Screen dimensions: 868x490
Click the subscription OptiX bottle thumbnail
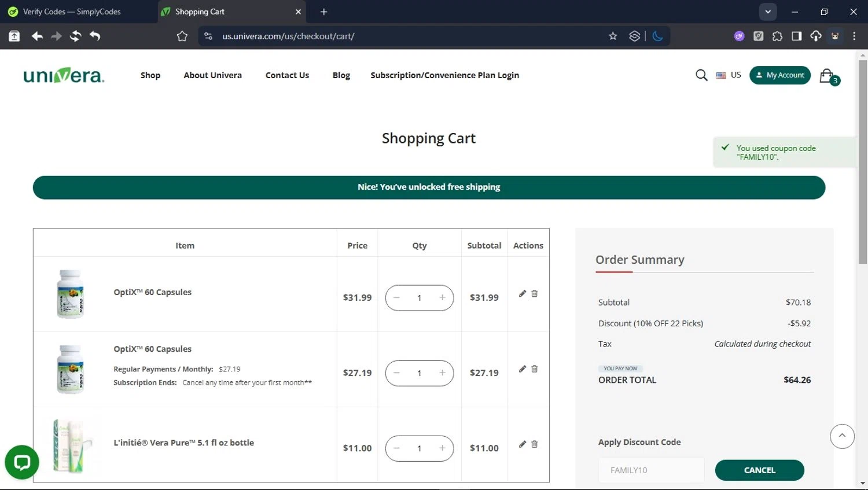pyautogui.click(x=70, y=369)
